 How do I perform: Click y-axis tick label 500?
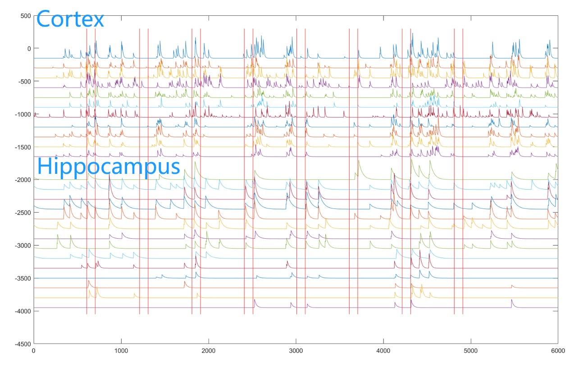click(x=26, y=16)
